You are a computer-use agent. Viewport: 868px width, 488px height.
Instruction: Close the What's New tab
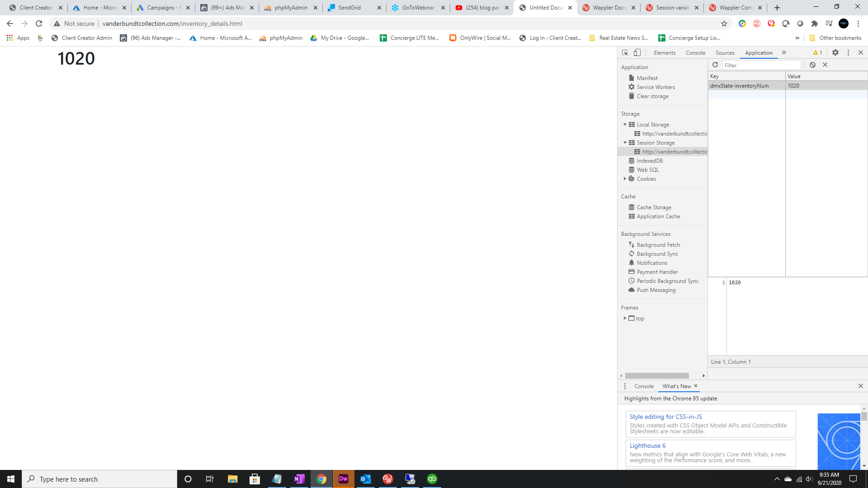click(x=696, y=386)
